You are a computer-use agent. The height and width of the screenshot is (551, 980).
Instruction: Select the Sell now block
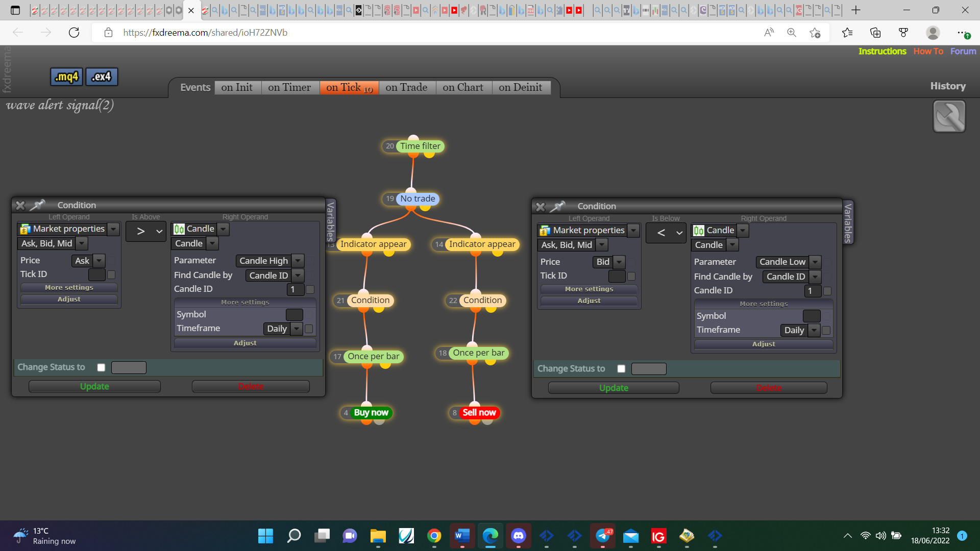pyautogui.click(x=479, y=413)
